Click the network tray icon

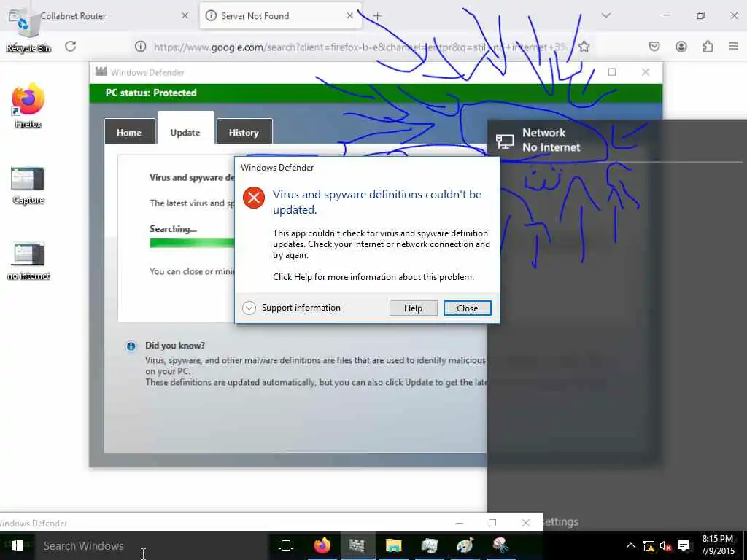[x=648, y=545]
